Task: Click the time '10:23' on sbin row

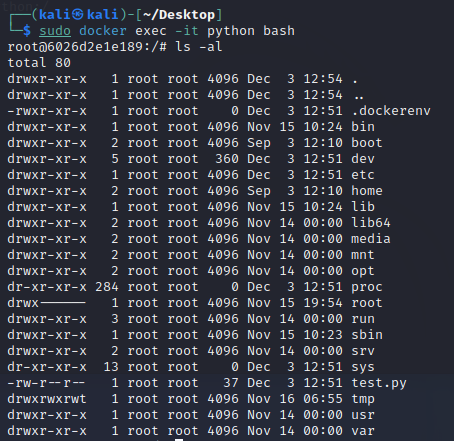Action: [323, 335]
